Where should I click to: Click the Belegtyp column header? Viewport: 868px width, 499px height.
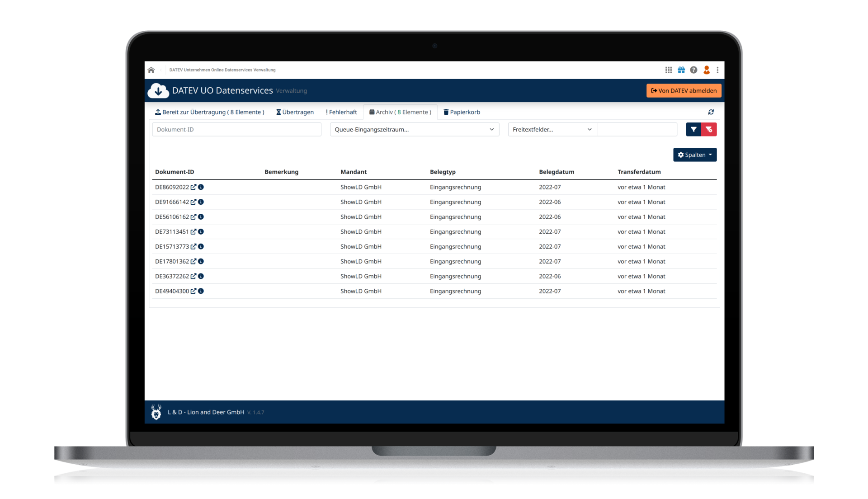[443, 172]
